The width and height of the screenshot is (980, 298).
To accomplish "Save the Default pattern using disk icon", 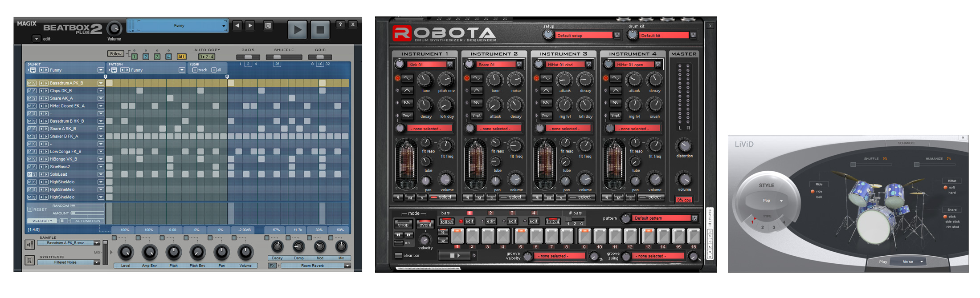I will 694,218.
